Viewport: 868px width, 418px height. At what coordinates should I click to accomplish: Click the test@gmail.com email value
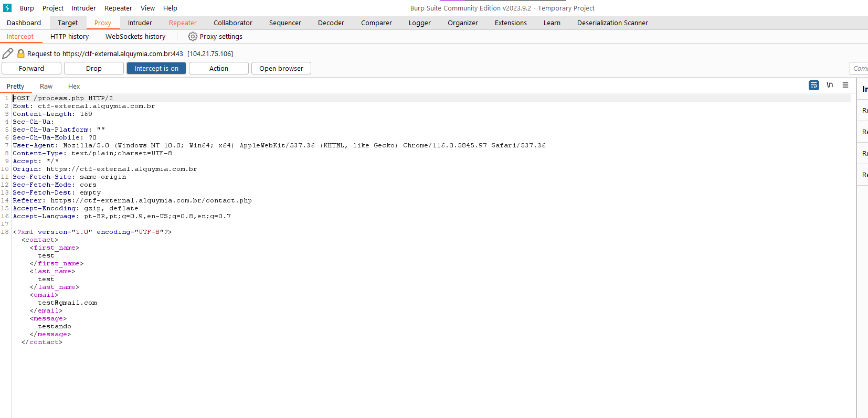[67, 303]
